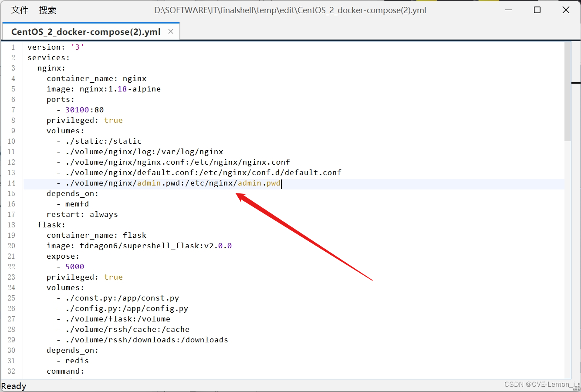Maximize the editor window
Viewport: 581px width, 392px height.
click(x=537, y=10)
